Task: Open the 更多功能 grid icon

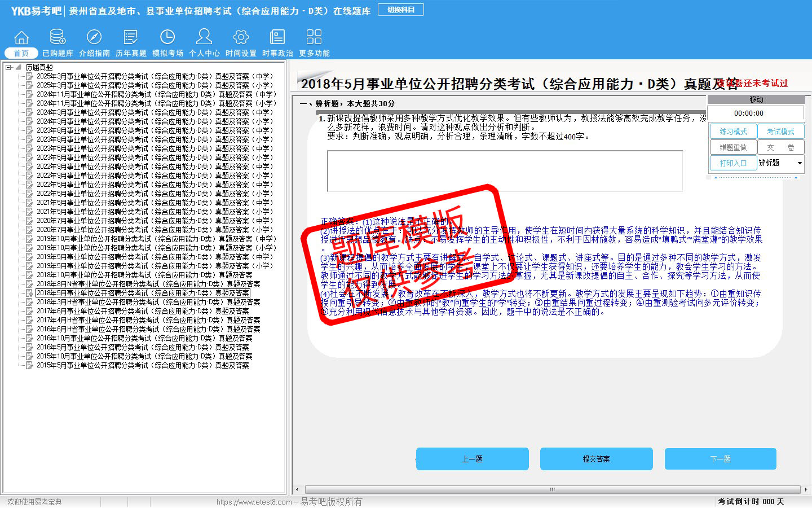Action: [x=314, y=38]
